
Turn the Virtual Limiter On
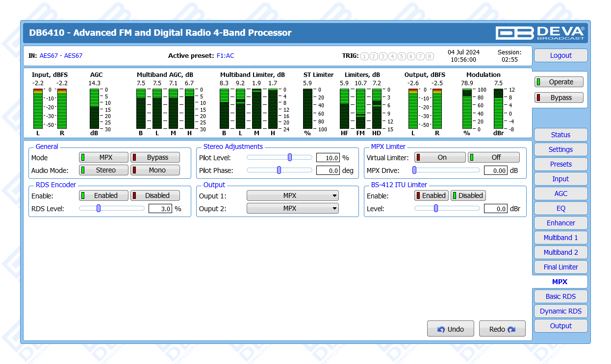440,158
